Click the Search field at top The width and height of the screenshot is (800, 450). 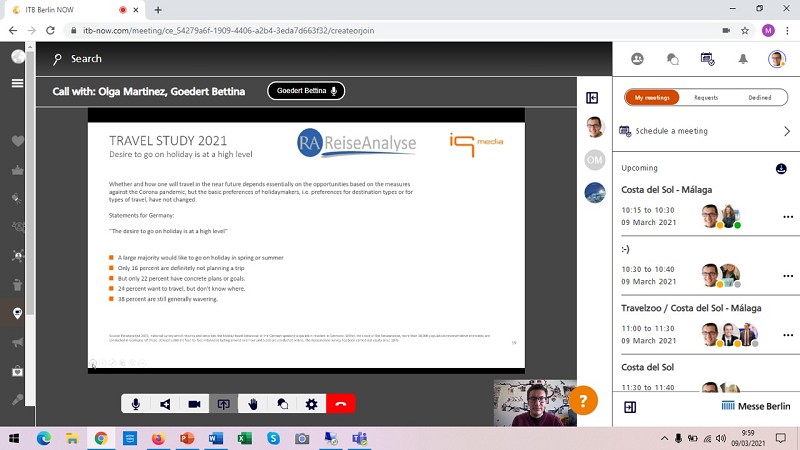point(86,59)
